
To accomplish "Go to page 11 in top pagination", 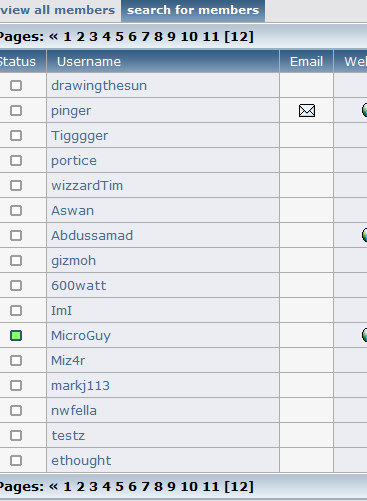I will [211, 36].
